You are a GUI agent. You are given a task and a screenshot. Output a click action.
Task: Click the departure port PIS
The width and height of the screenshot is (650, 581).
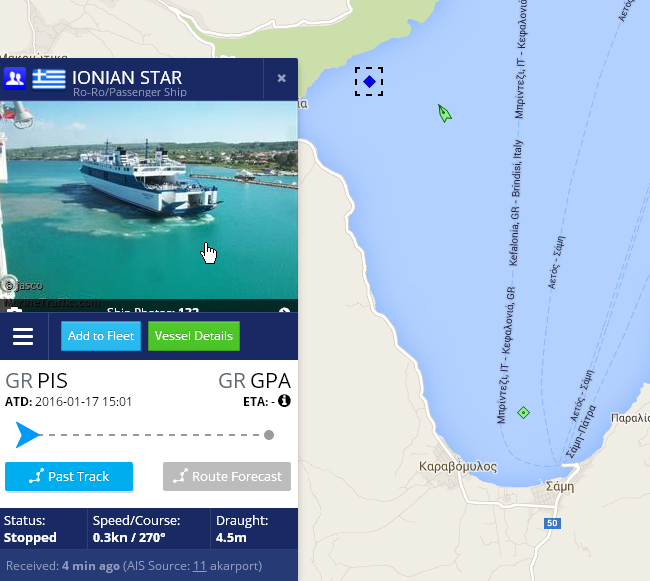[x=52, y=381]
